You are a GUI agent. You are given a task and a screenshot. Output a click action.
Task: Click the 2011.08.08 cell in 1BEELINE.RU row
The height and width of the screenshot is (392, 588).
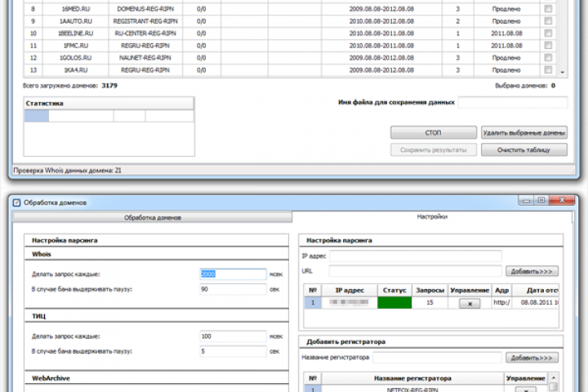pos(506,33)
